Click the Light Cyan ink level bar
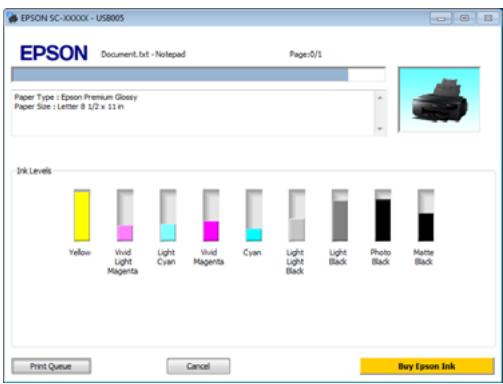The height and width of the screenshot is (384, 503). point(168,215)
